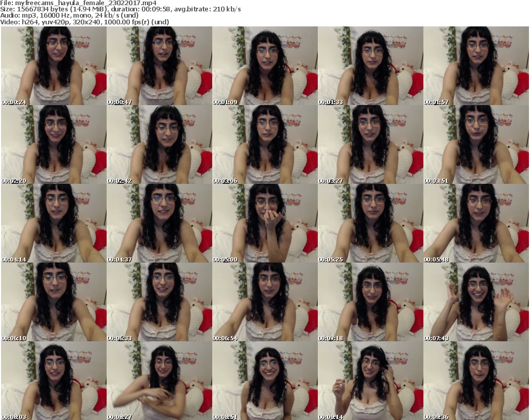Select the thumbnail timestamped 00:05:25
Screen dimensions: 530x420
[371, 224]
